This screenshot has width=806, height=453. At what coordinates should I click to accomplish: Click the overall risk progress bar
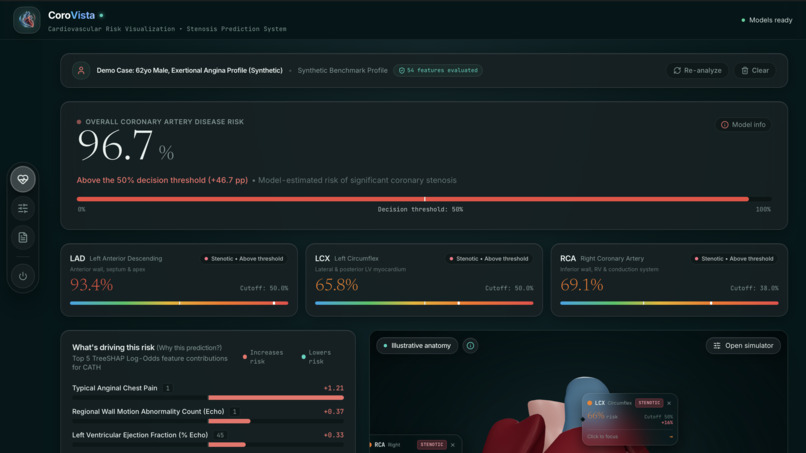click(424, 199)
